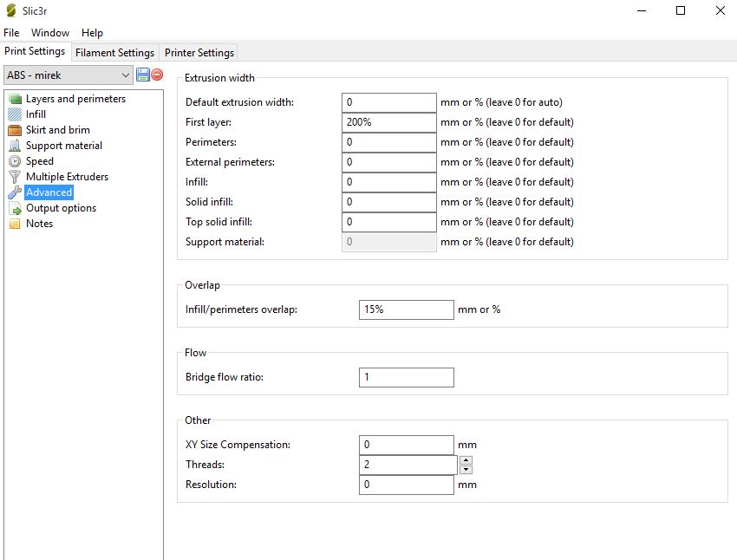Viewport: 737px width, 560px height.
Task: Open the Window menu
Action: coord(50,33)
